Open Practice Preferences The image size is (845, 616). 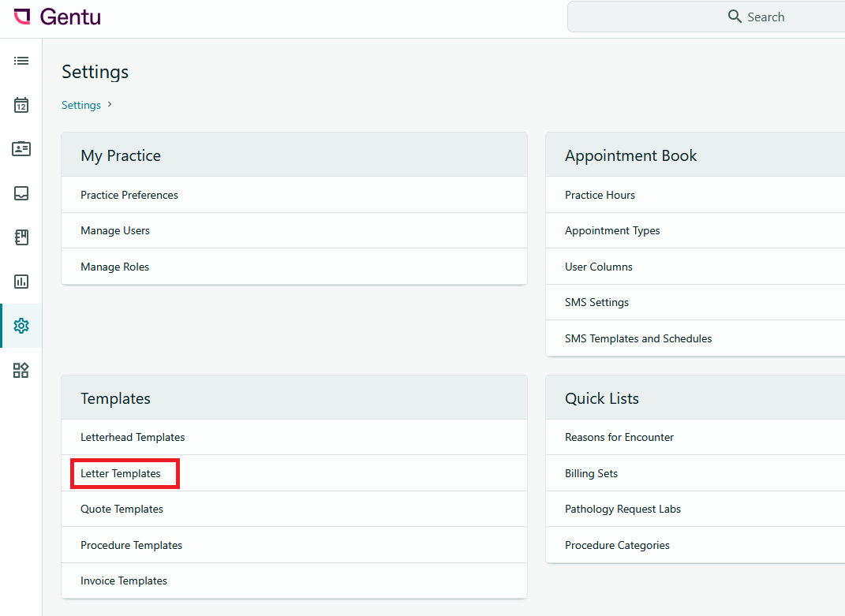[x=129, y=195]
